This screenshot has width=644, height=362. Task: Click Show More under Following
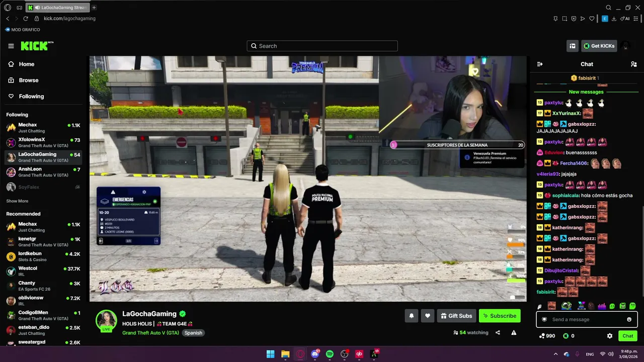pos(17,201)
